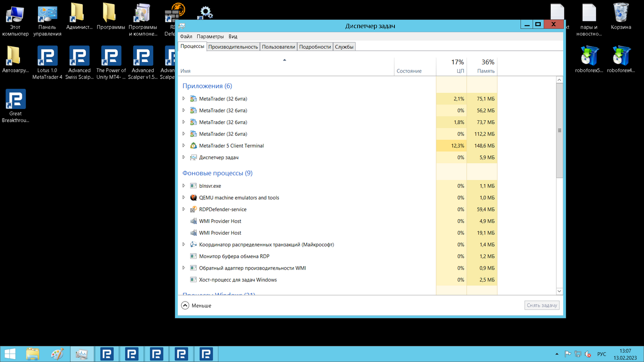This screenshot has height=362, width=644.
Task: Click the QEMU machine emulators process icon
Action: (x=193, y=198)
